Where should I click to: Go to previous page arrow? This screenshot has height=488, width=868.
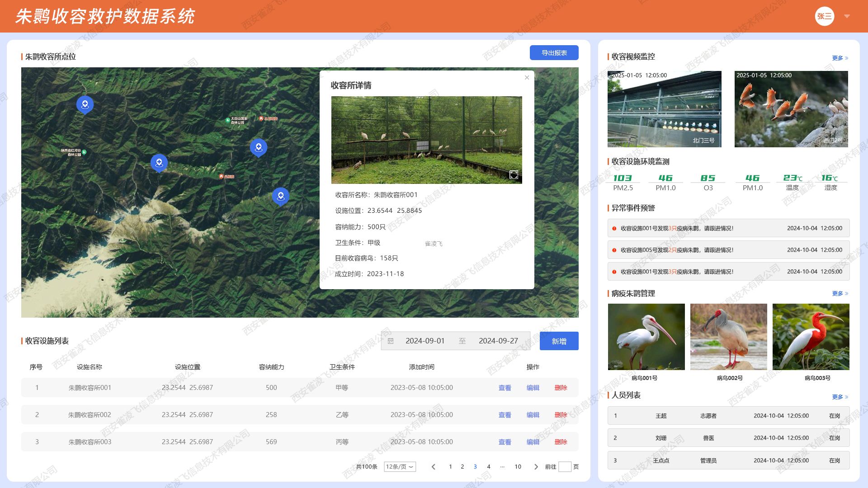click(434, 467)
